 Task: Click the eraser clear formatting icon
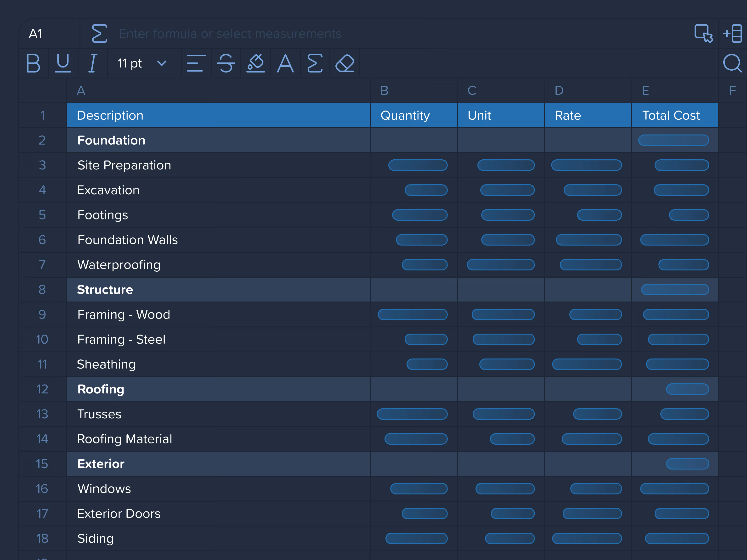pos(345,63)
